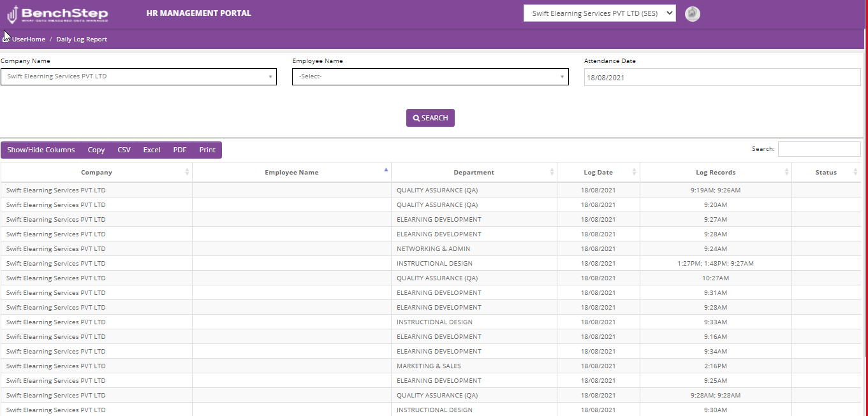Open the Company Name dropdown
The width and height of the screenshot is (868, 416).
(x=138, y=76)
